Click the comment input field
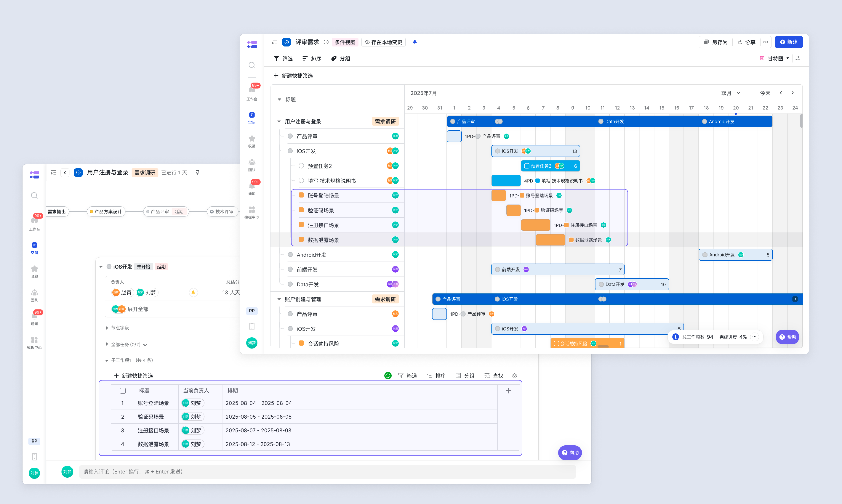The height and width of the screenshot is (504, 842). [x=328, y=472]
